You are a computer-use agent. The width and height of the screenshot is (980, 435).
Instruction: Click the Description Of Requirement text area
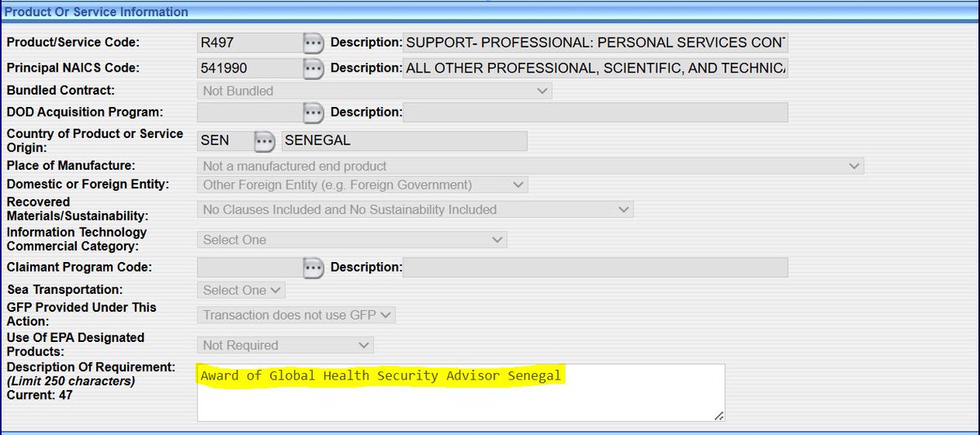click(460, 393)
